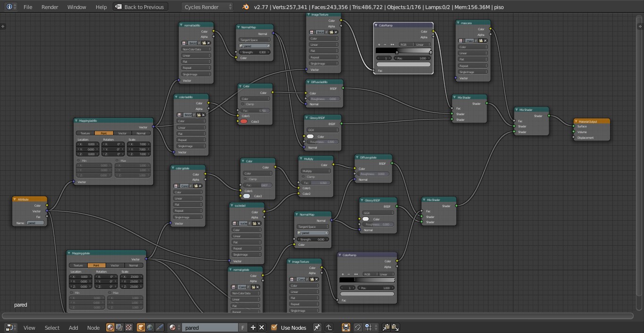
Task: Paste nodes from clipboard icon
Action: coord(395,327)
